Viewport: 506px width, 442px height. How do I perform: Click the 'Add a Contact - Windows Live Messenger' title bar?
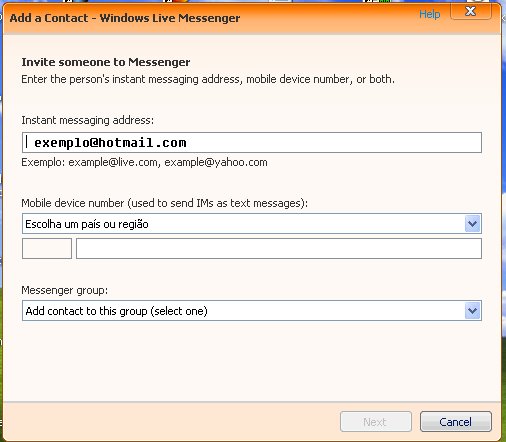tap(125, 18)
